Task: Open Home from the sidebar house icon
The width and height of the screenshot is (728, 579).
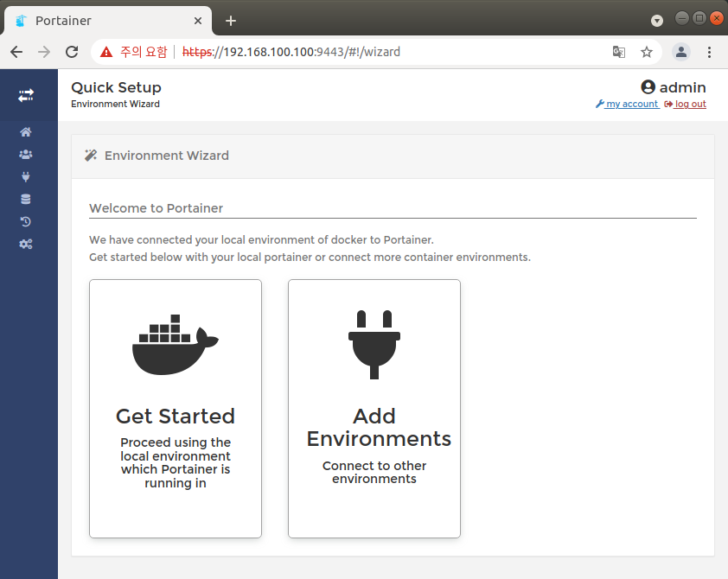Action: point(26,132)
